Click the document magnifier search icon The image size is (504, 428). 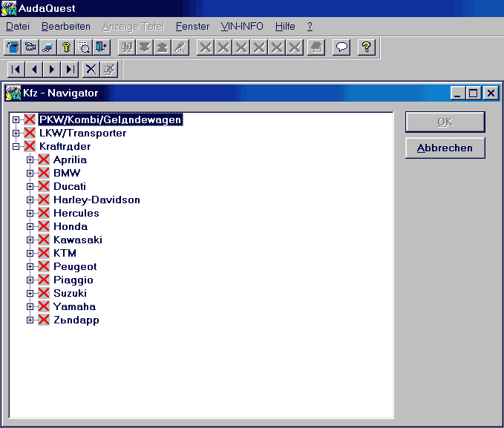click(x=84, y=47)
